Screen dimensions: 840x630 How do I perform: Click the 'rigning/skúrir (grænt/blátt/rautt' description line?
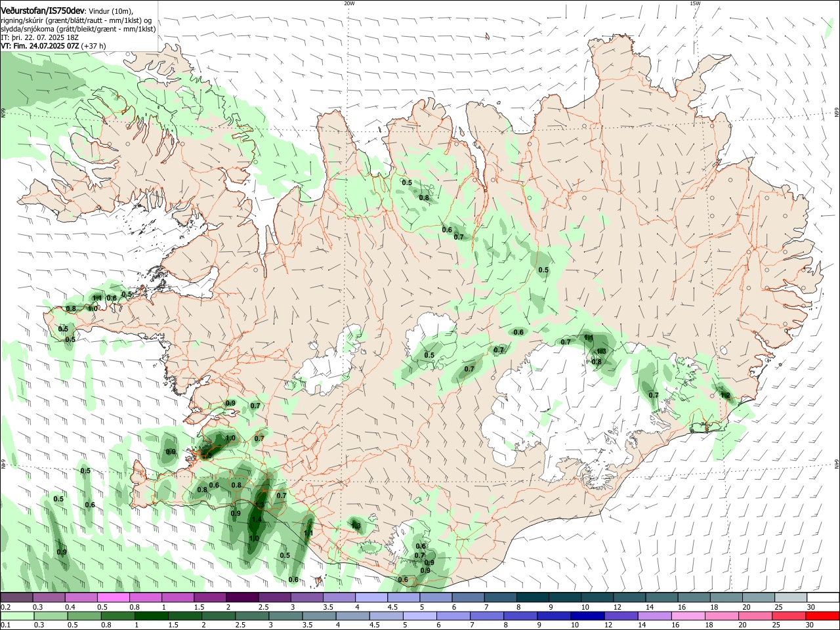[76, 20]
